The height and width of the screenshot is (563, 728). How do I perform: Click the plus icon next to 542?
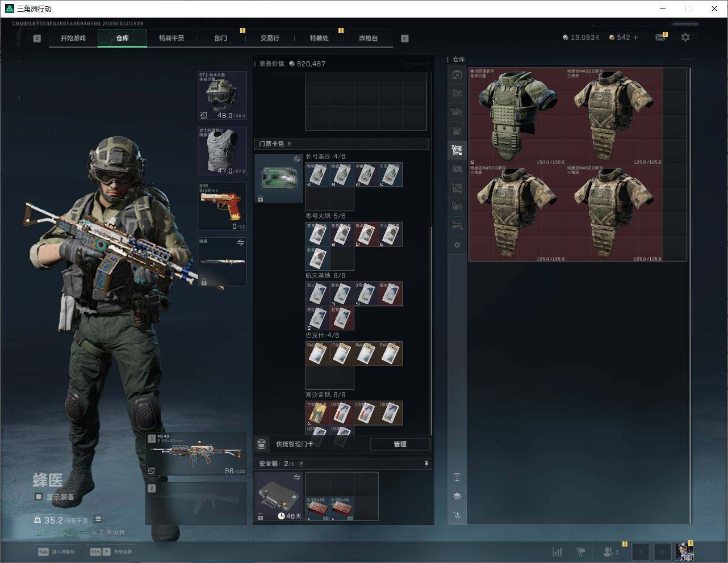tap(635, 37)
